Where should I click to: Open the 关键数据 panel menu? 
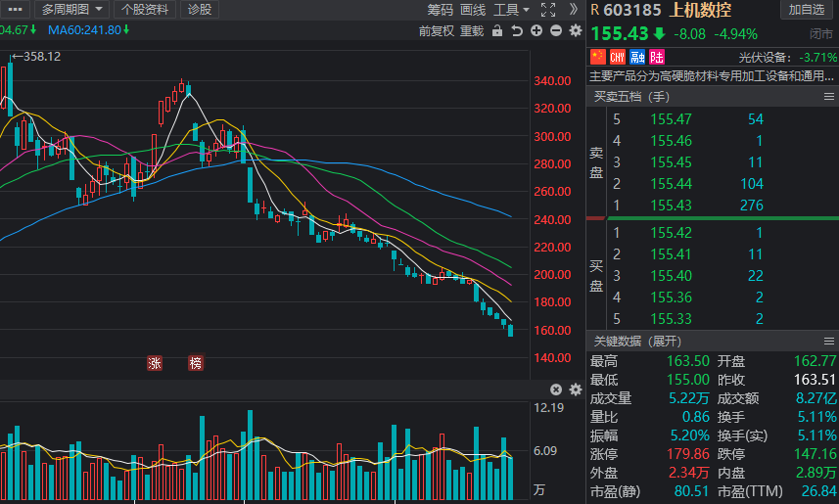(829, 342)
